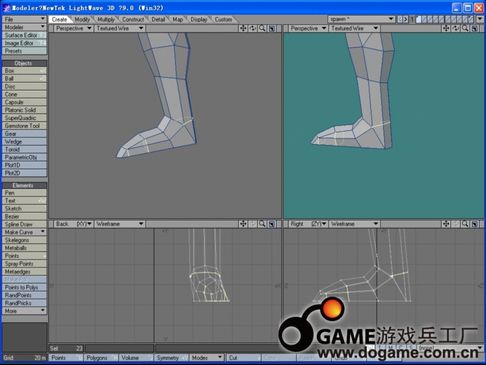Expand the Make Curve dropdown
Screen dimensions: 486x365
coord(24,232)
